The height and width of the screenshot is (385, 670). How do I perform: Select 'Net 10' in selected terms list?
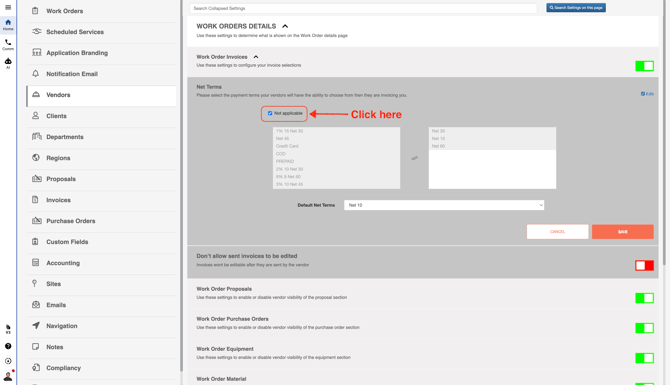492,138
